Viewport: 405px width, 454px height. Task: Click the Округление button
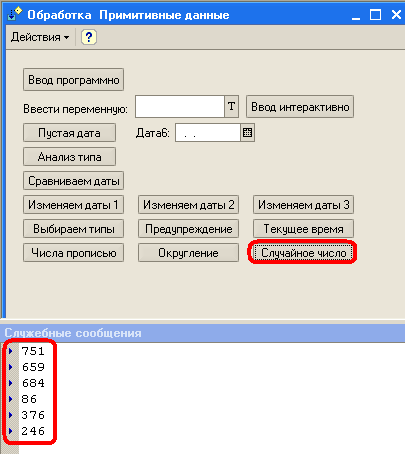point(188,253)
